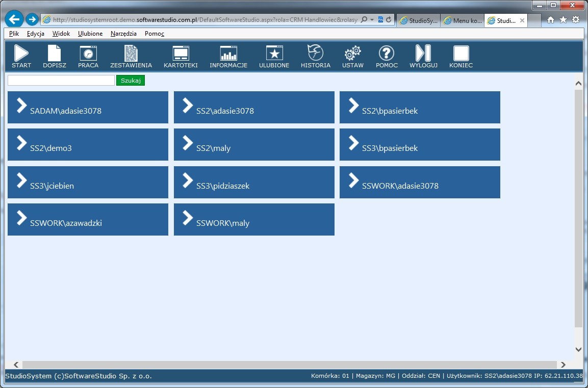
Task: Open ZESTAWIENIA reports icon
Action: (x=131, y=53)
